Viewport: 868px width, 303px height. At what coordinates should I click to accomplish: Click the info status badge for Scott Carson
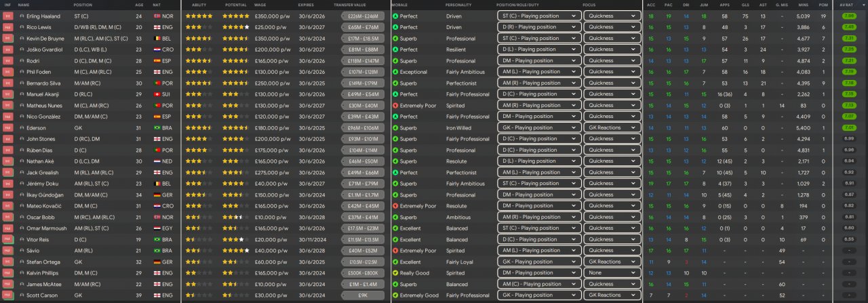point(7,296)
